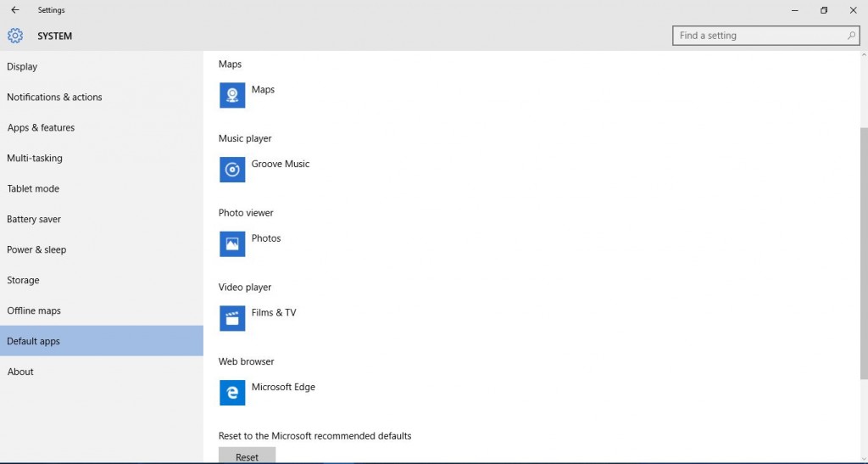Restore down the Settings window

pos(824,10)
